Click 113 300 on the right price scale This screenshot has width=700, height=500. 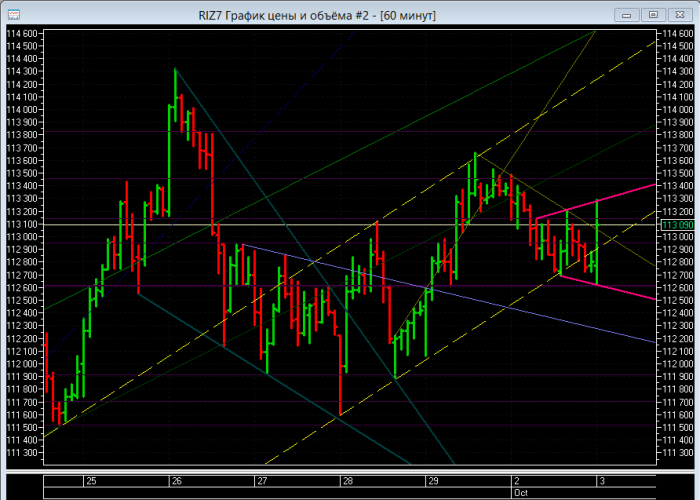click(678, 199)
